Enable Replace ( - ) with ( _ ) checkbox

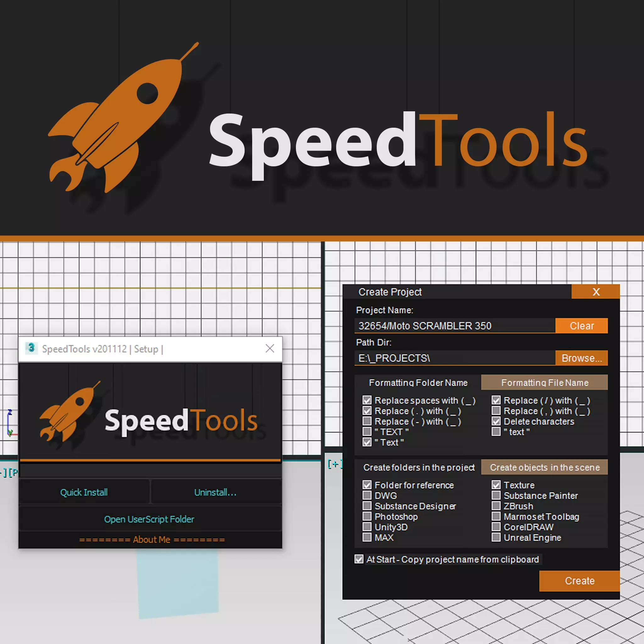click(367, 421)
